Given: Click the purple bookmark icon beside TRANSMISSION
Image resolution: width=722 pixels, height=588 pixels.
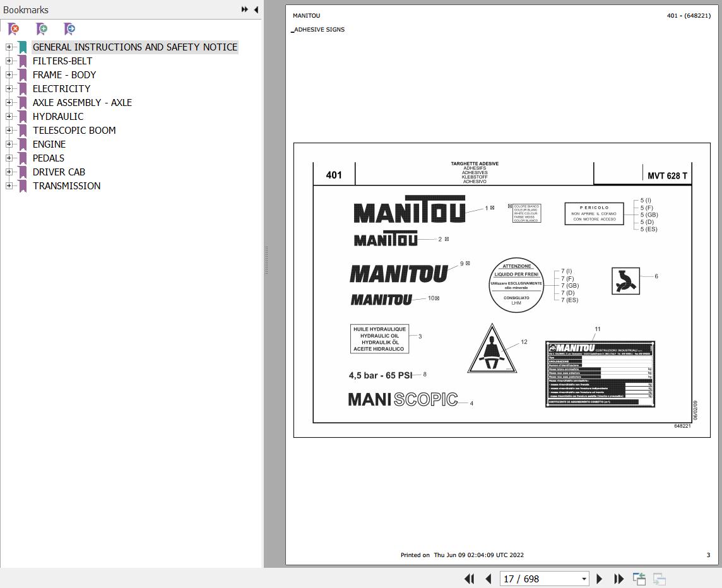Looking at the screenshot, I should point(23,185).
